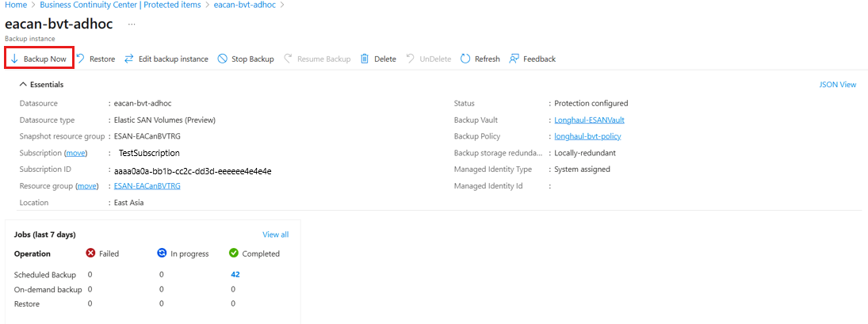This screenshot has height=324, width=868.
Task: Open JSON View
Action: click(838, 85)
